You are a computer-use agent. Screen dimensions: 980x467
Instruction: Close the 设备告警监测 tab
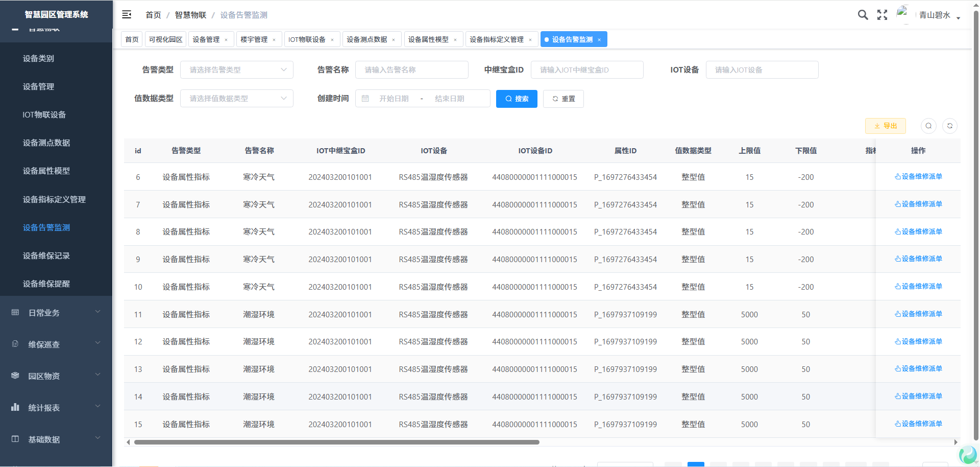point(599,40)
